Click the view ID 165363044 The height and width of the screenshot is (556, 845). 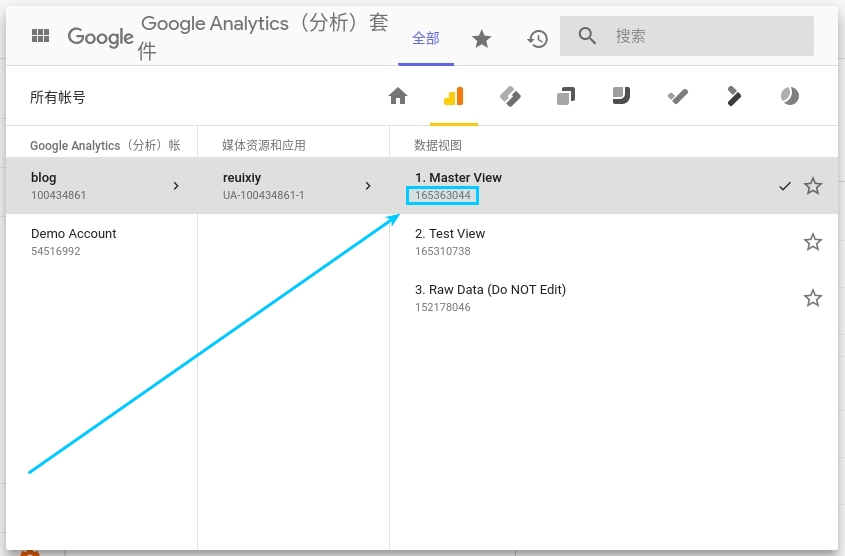[x=442, y=195]
